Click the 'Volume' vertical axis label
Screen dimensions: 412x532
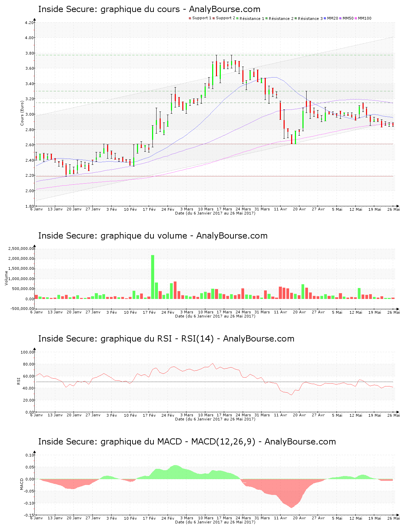click(6, 278)
